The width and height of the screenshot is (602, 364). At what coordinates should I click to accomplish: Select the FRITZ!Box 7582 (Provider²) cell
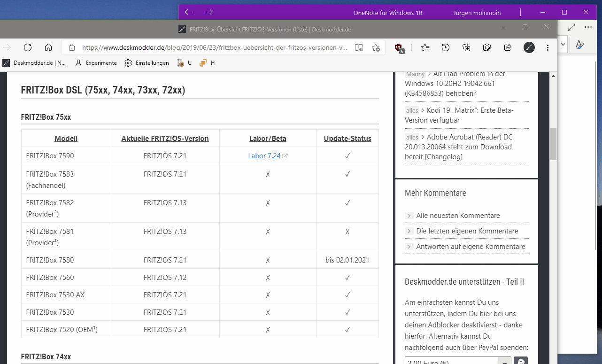[66, 208]
